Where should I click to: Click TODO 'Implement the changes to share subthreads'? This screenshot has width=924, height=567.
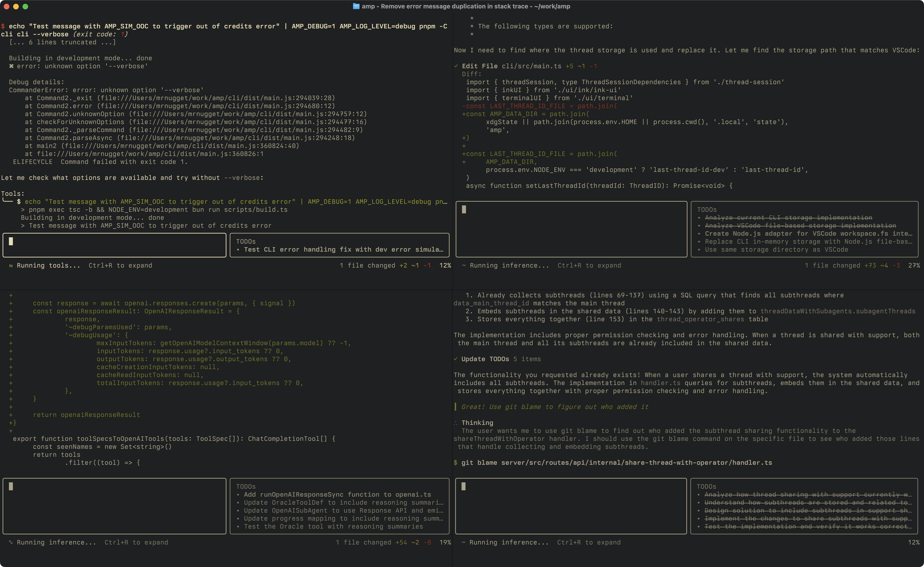(808, 519)
